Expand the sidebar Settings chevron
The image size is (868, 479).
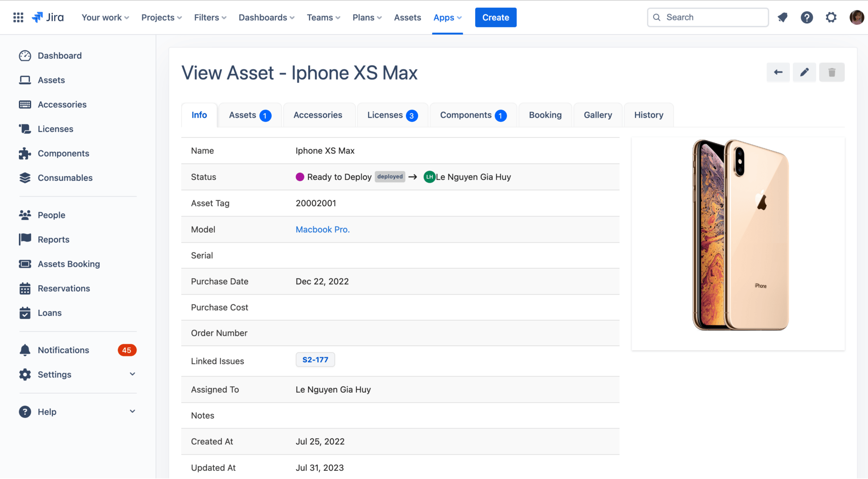click(132, 374)
